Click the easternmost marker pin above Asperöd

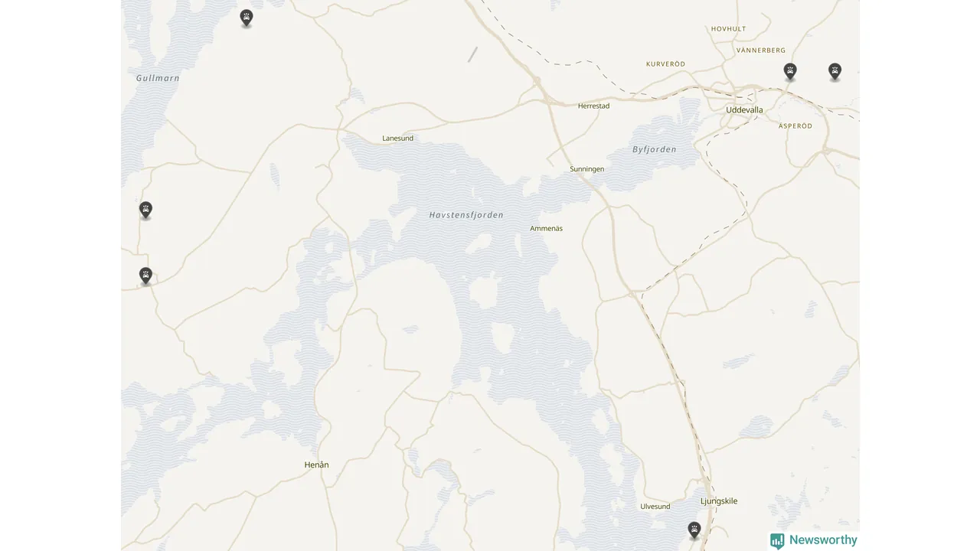(x=835, y=71)
